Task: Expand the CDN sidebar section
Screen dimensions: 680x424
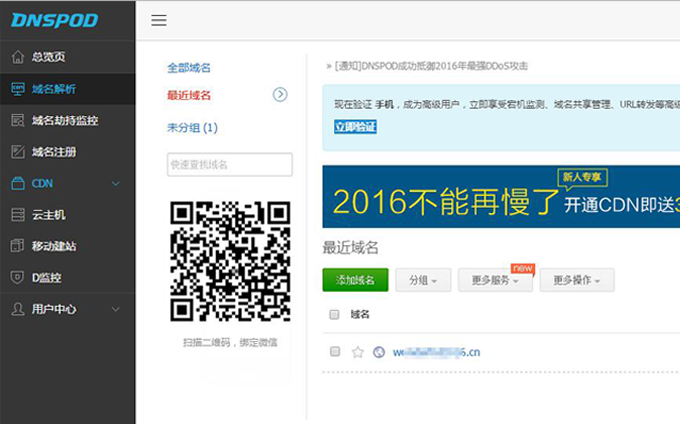Action: coord(115,184)
